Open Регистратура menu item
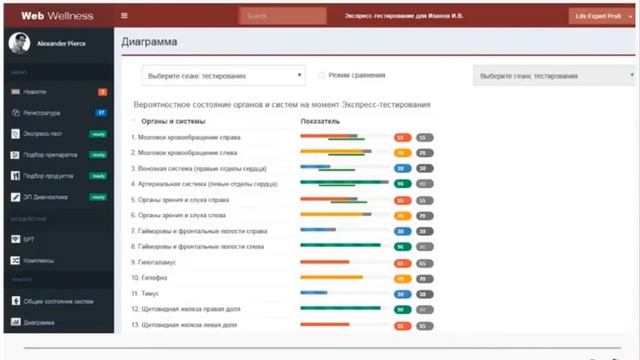640x360 pixels. (42, 113)
